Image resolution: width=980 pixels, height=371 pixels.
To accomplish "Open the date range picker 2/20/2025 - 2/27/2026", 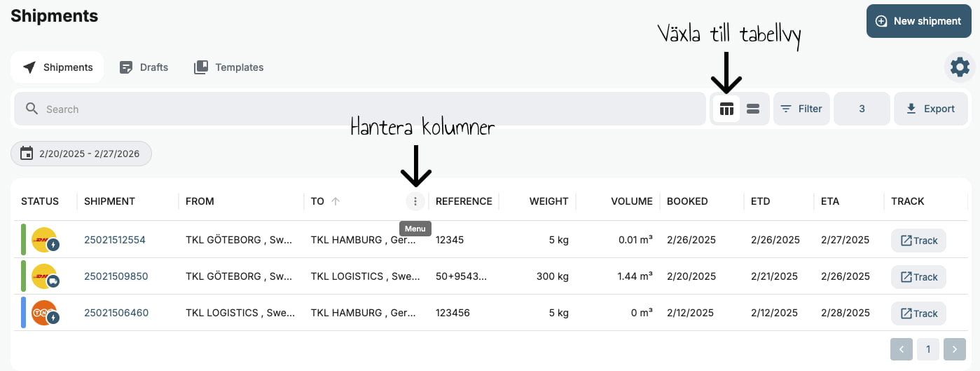I will point(81,154).
